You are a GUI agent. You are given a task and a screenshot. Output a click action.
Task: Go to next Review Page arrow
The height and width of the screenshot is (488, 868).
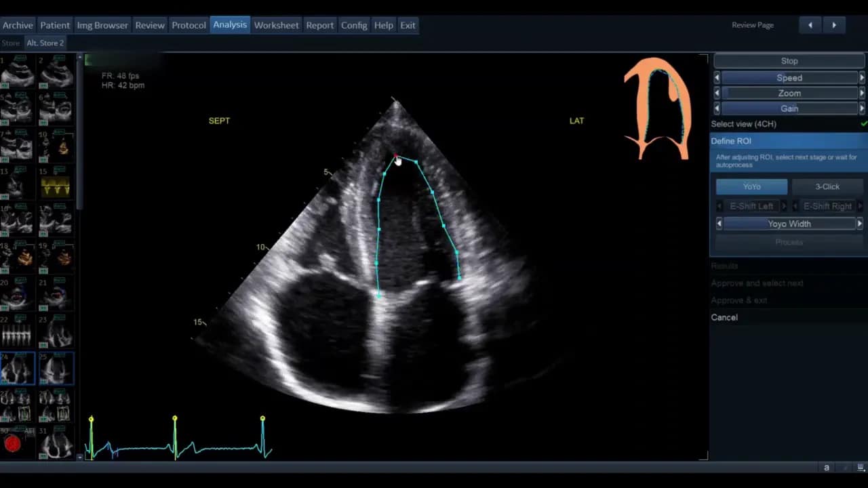click(834, 25)
